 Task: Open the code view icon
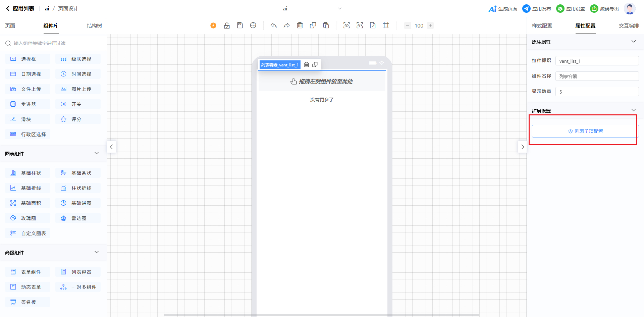point(360,25)
